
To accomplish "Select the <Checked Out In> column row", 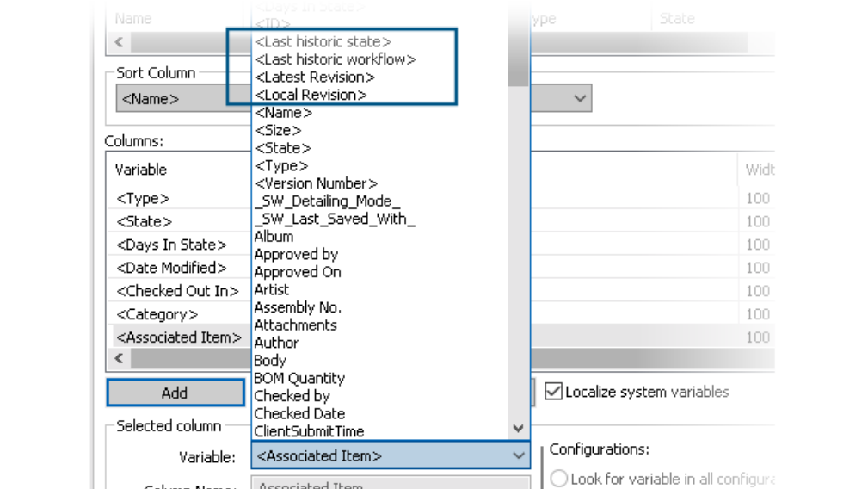I will (178, 291).
